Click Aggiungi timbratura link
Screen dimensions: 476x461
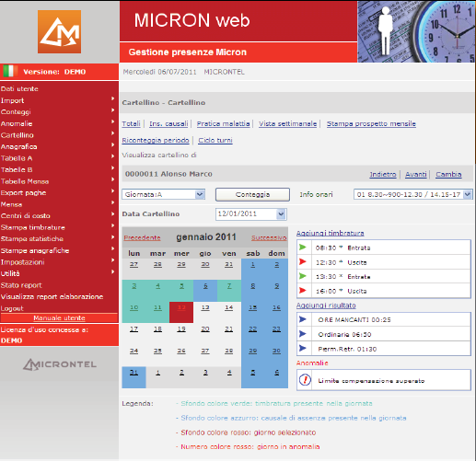tap(331, 233)
